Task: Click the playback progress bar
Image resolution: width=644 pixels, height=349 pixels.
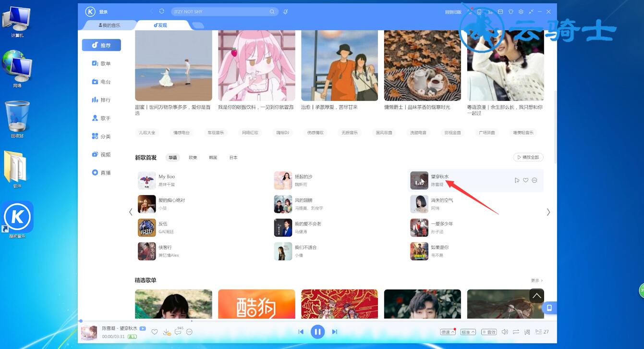Action: (x=317, y=321)
